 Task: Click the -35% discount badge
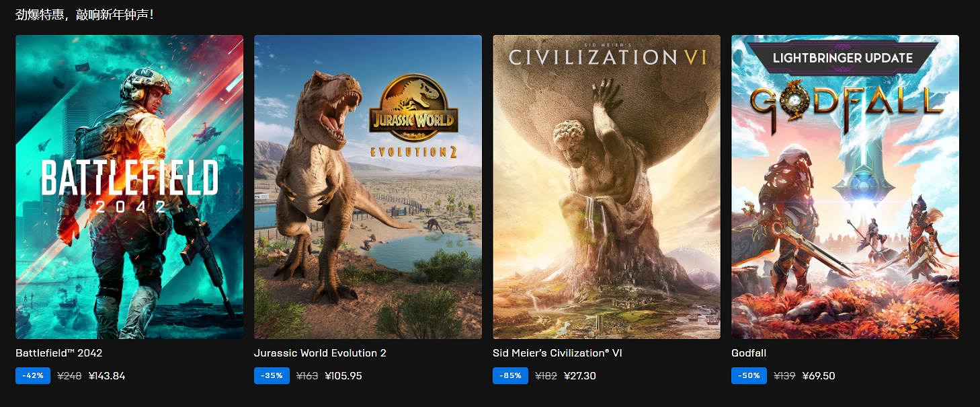[x=272, y=375]
